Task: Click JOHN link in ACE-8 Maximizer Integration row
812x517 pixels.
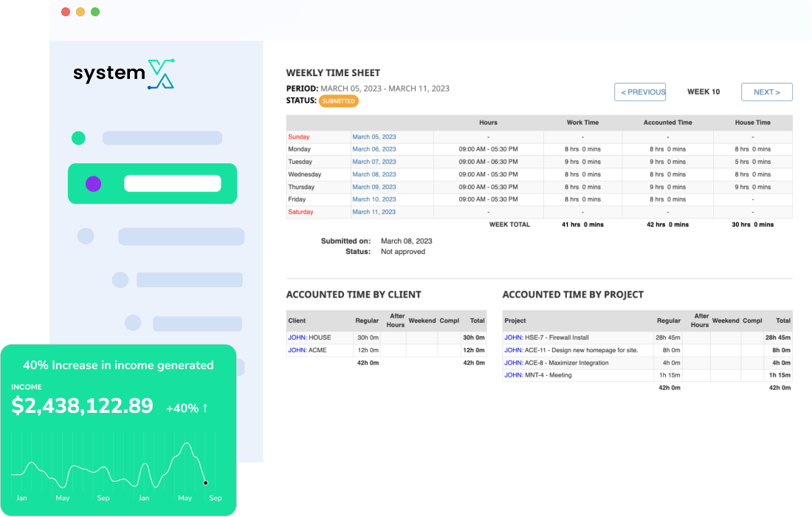Action: point(514,363)
